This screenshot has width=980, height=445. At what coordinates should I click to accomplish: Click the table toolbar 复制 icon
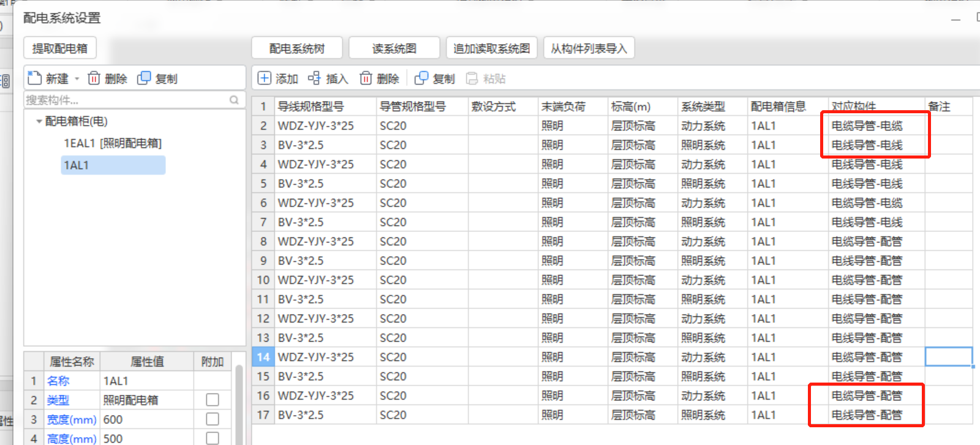click(x=421, y=78)
